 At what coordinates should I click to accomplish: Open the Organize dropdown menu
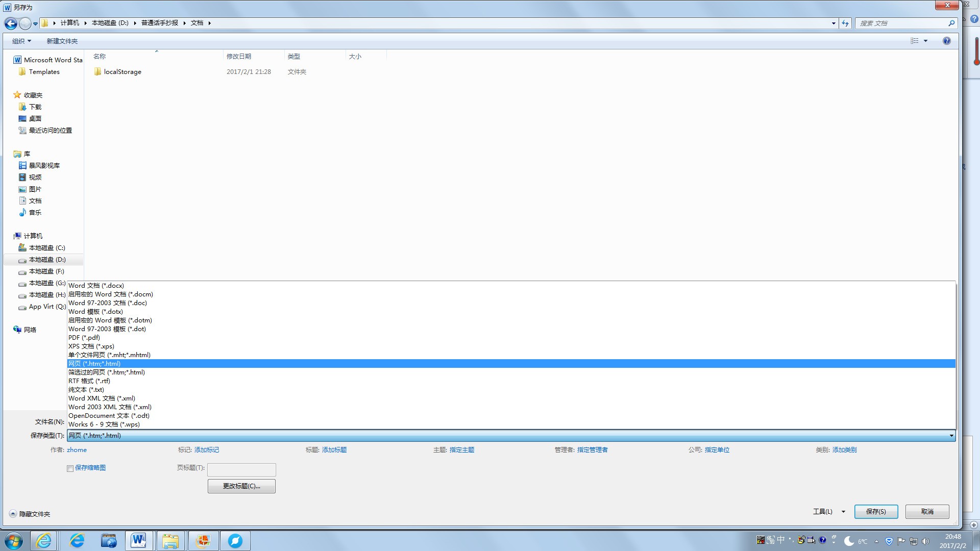coord(21,41)
